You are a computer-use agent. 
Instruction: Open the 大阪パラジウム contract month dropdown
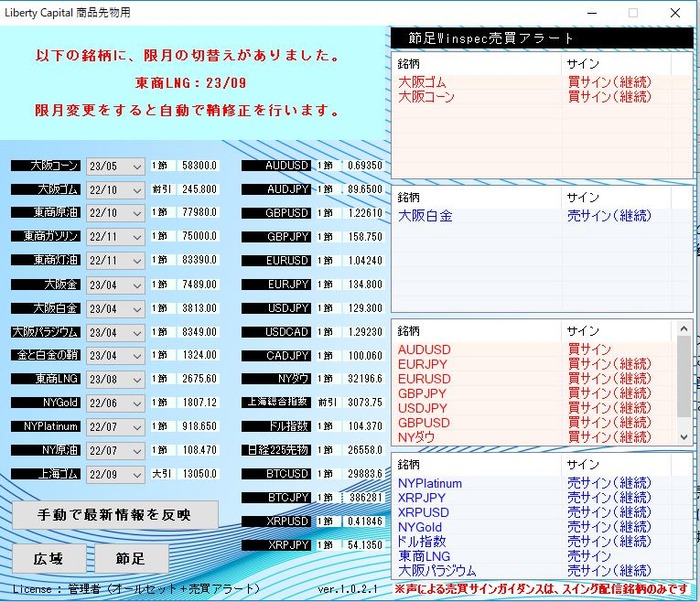[x=115, y=332]
